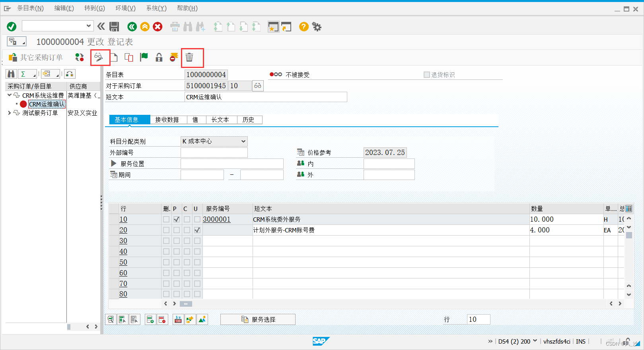Toggle the 删 checkbox in row 40
Screen dimensions: 644x350
click(x=166, y=251)
